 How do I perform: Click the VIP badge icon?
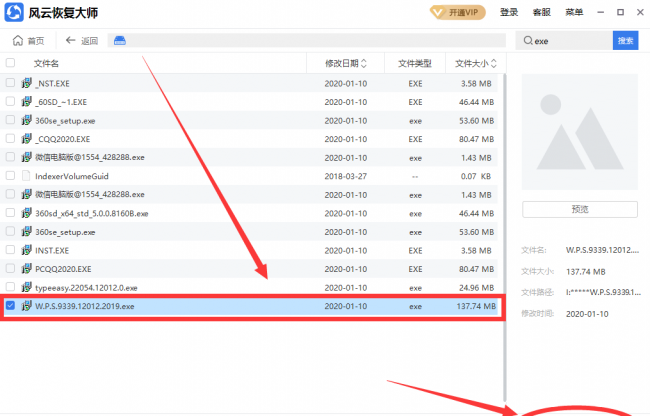438,12
